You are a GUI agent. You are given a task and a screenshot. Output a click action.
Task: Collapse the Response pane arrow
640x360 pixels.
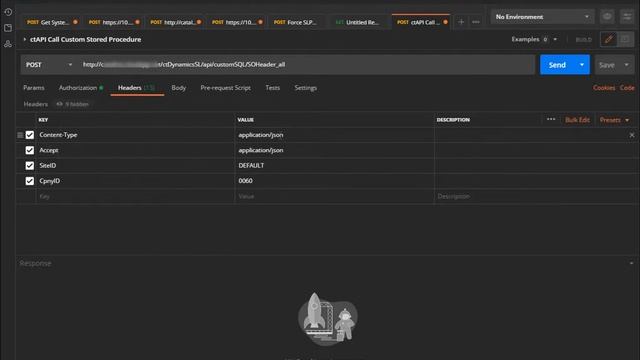pos(631,263)
